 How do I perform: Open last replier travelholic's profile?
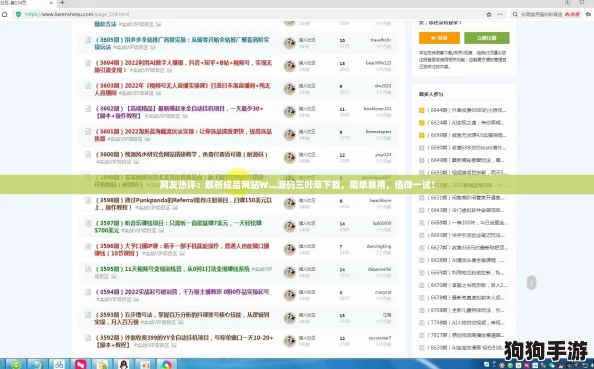coord(381,40)
